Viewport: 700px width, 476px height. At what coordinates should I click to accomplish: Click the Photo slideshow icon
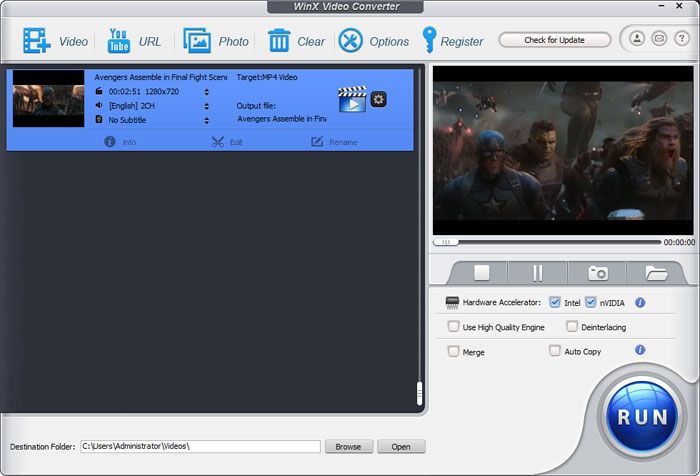click(x=197, y=41)
